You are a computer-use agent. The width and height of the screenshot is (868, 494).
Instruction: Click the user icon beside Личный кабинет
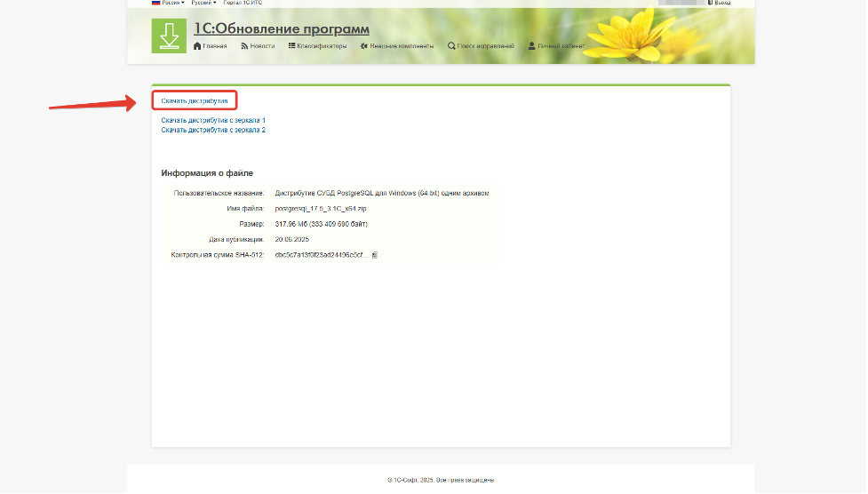[x=531, y=46]
